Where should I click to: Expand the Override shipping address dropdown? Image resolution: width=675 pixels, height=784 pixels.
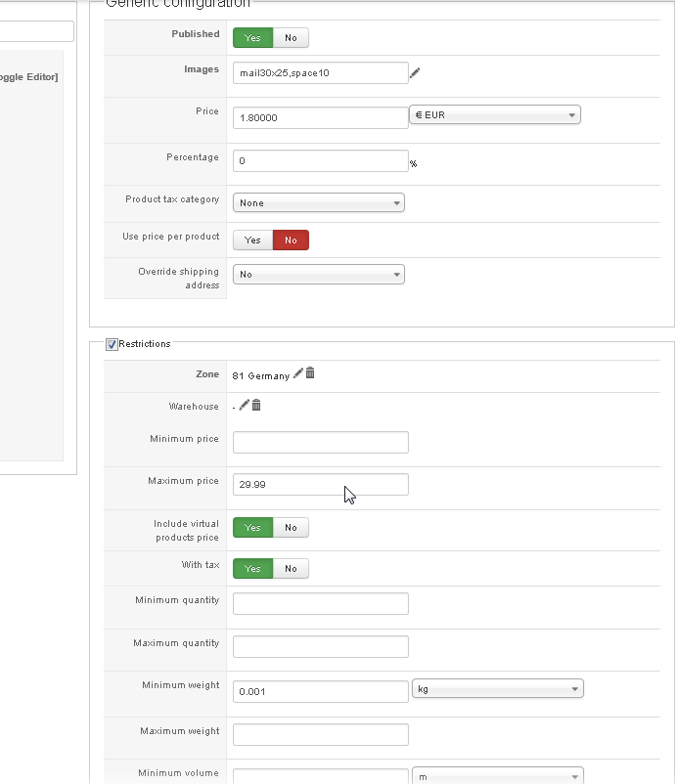pos(319,275)
